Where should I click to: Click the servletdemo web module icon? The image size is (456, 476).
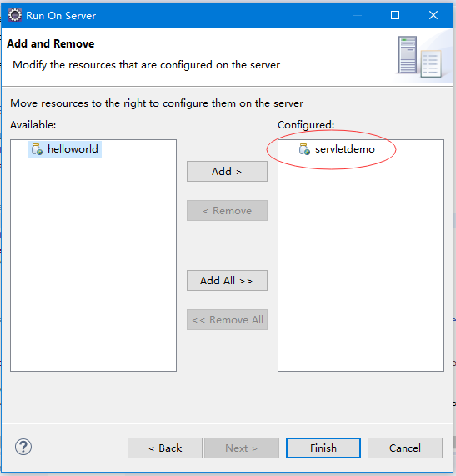click(304, 149)
